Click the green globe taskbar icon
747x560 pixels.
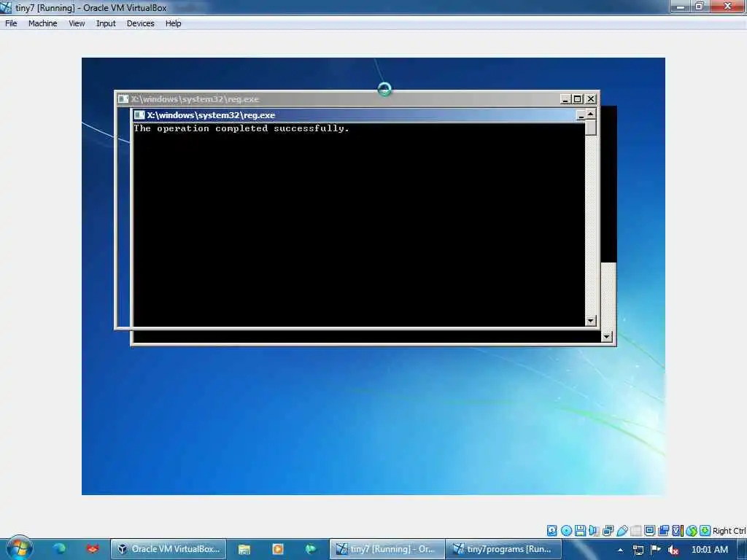pos(311,549)
